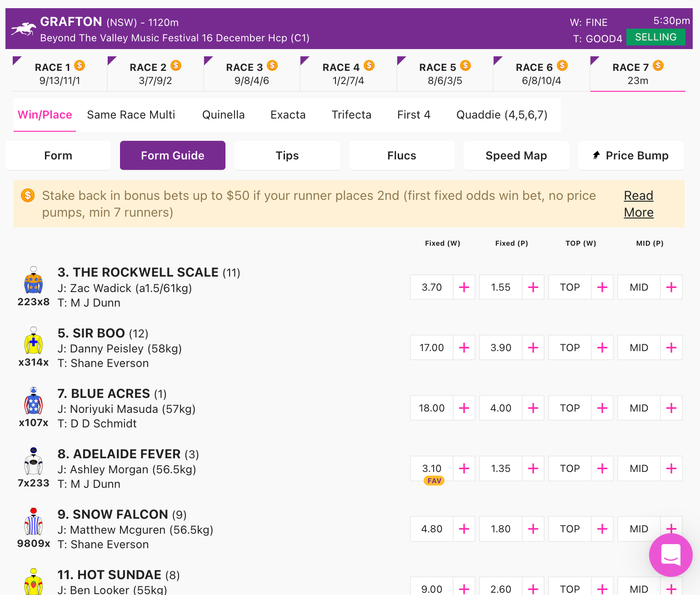The image size is (700, 595).
Task: Switch to Race 6 tab
Action: tap(541, 74)
